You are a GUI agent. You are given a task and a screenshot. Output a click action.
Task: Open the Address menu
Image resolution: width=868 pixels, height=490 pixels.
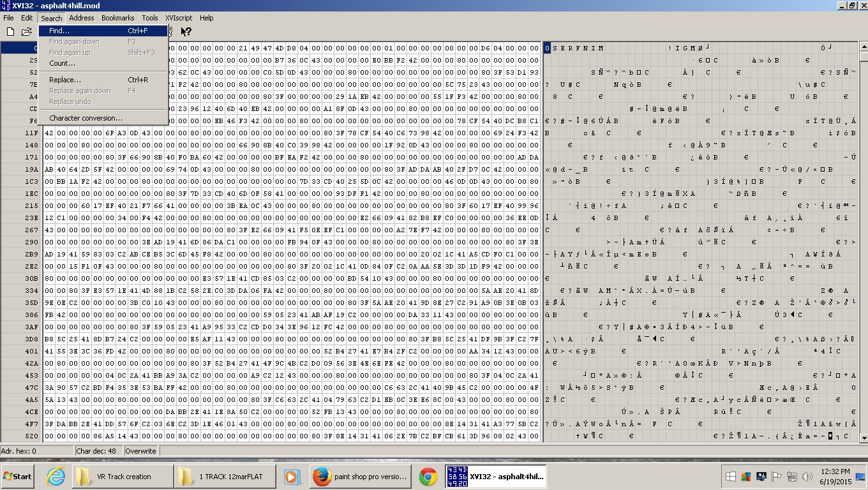tap(82, 18)
